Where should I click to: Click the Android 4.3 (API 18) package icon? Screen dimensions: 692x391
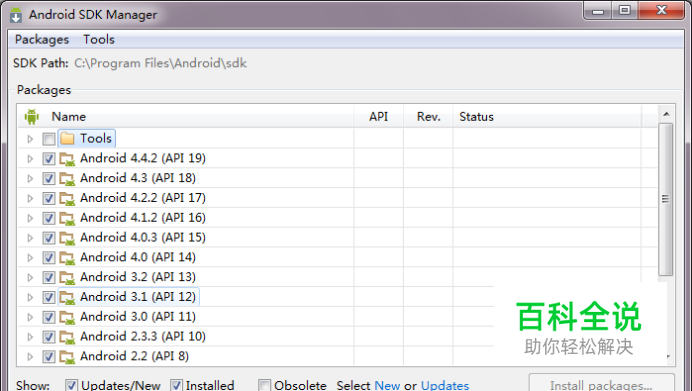[67, 179]
